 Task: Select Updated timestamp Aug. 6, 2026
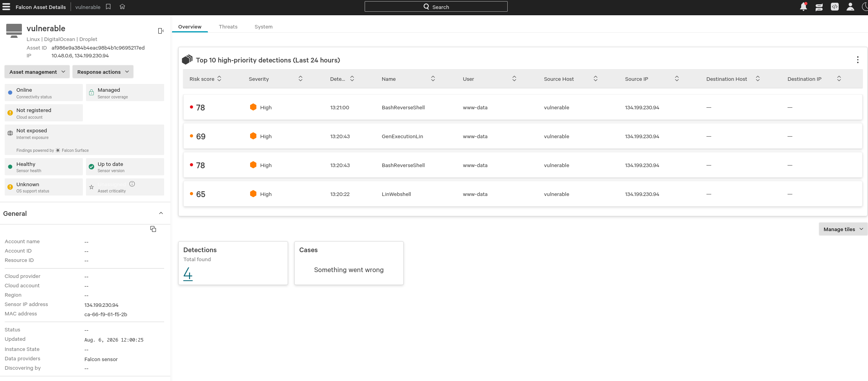tap(114, 340)
